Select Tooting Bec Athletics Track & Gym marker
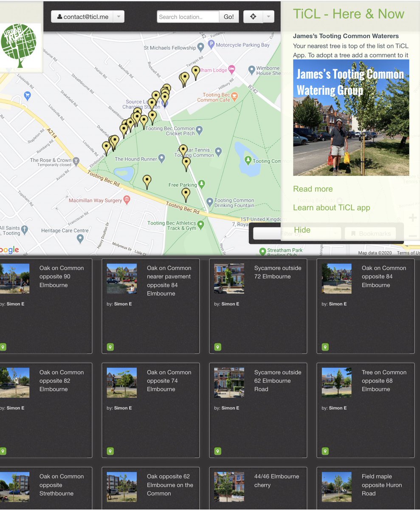 [201, 224]
